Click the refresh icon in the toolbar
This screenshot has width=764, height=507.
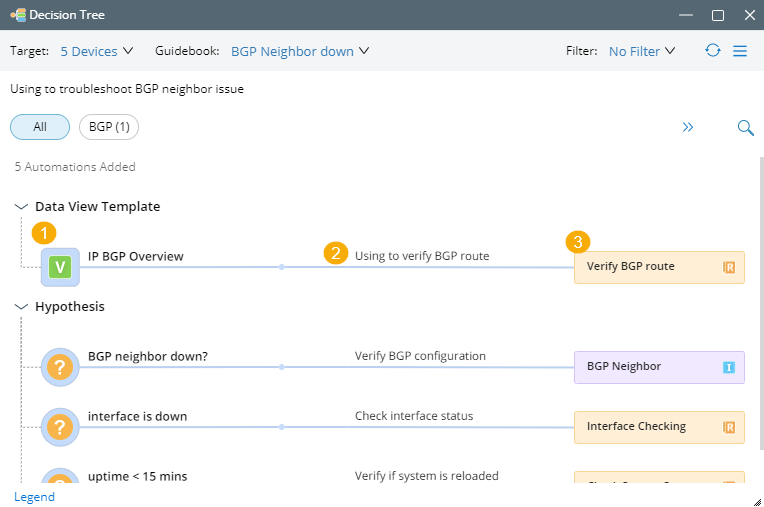pyautogui.click(x=713, y=50)
